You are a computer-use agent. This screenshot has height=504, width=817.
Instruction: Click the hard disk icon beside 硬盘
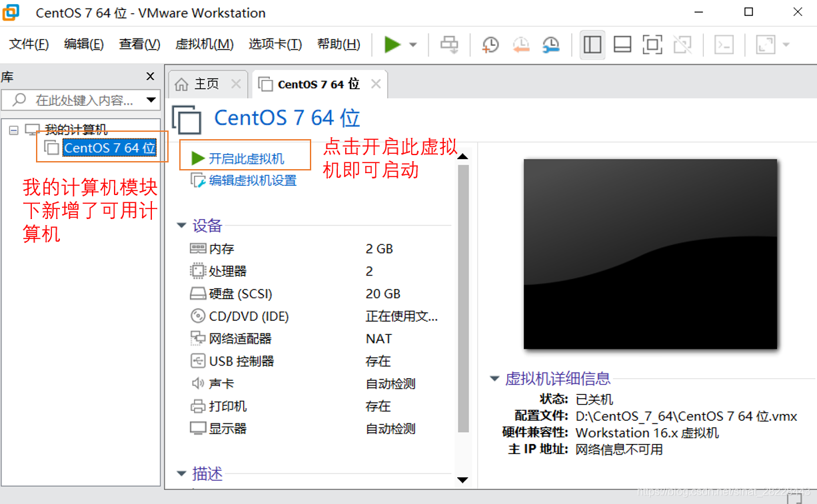198,294
